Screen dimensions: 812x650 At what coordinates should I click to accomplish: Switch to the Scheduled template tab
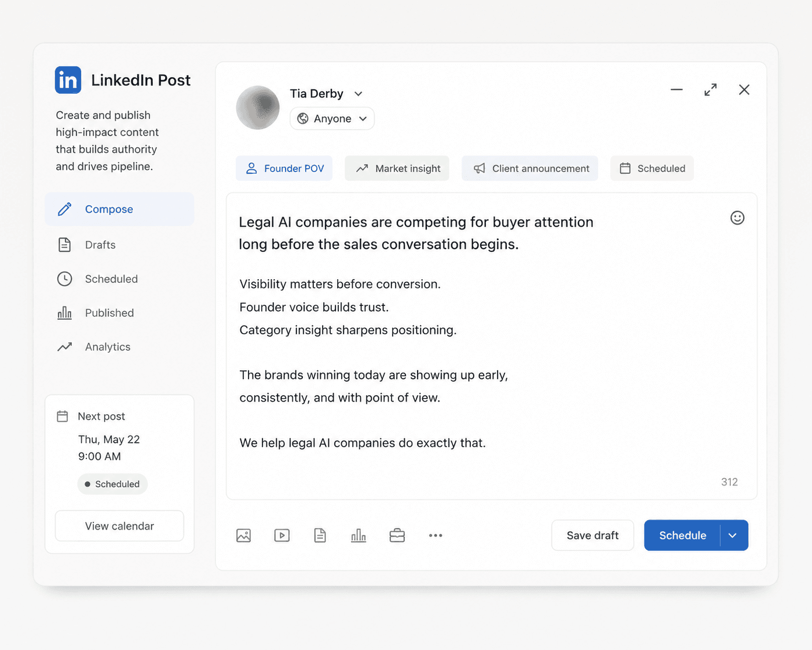coord(652,169)
